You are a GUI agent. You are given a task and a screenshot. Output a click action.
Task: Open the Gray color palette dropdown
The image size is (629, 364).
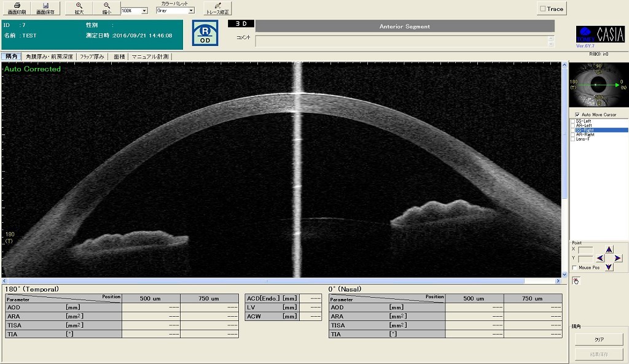191,11
